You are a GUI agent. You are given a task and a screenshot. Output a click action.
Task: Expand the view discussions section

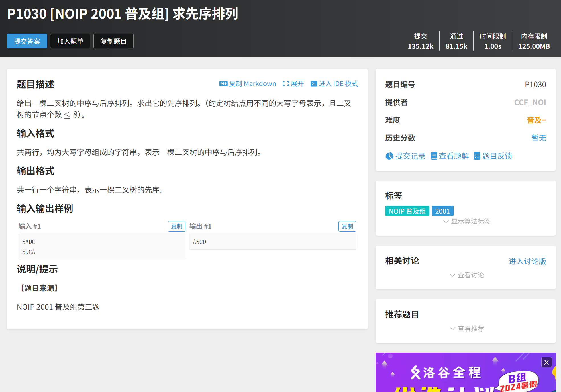point(467,275)
